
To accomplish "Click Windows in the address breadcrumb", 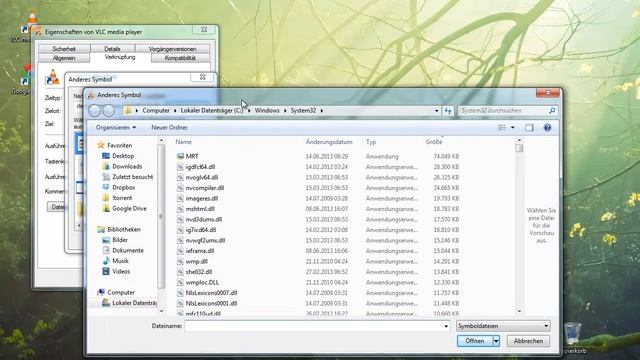I will click(x=267, y=111).
